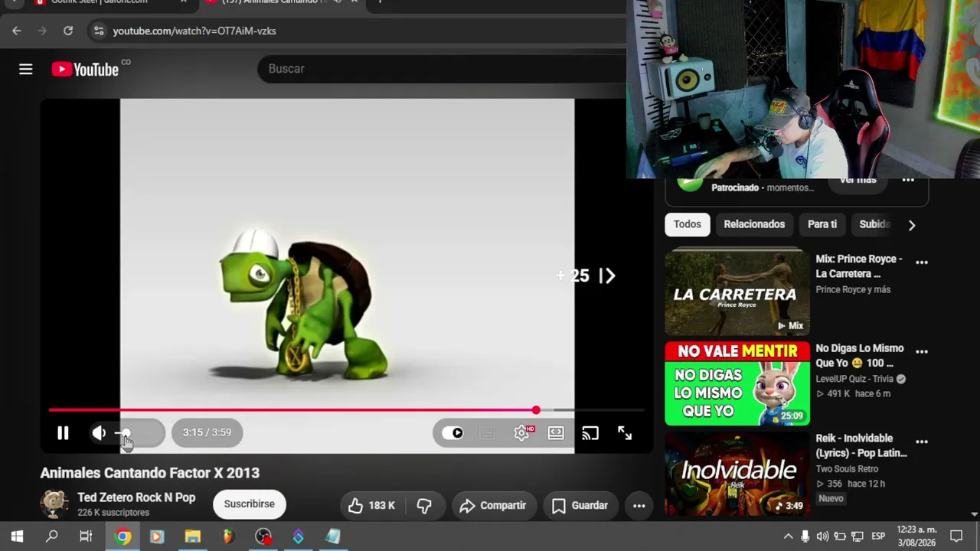Focus the Buscar search field

[x=442, y=69]
